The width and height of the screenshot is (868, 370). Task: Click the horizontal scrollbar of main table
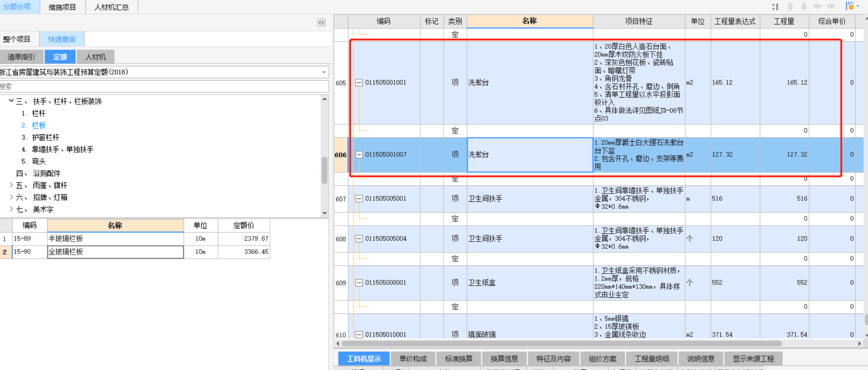click(x=562, y=343)
